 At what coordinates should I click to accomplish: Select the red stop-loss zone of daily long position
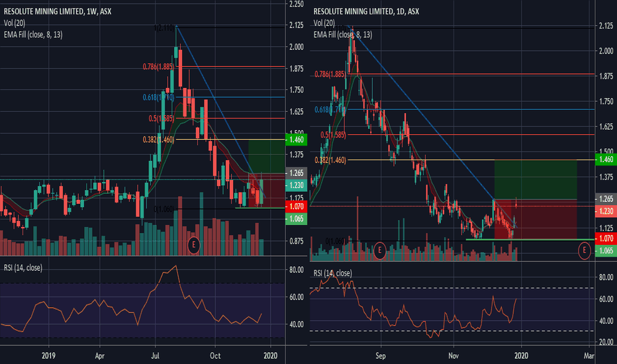tap(536, 219)
